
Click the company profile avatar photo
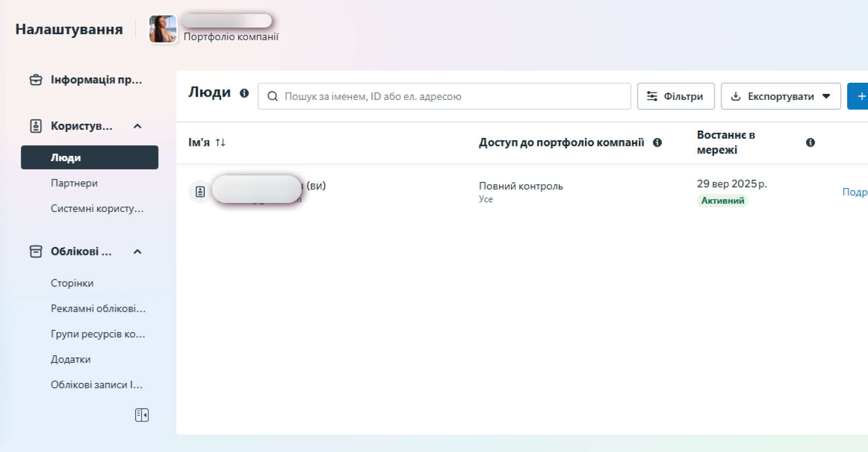coord(163,28)
